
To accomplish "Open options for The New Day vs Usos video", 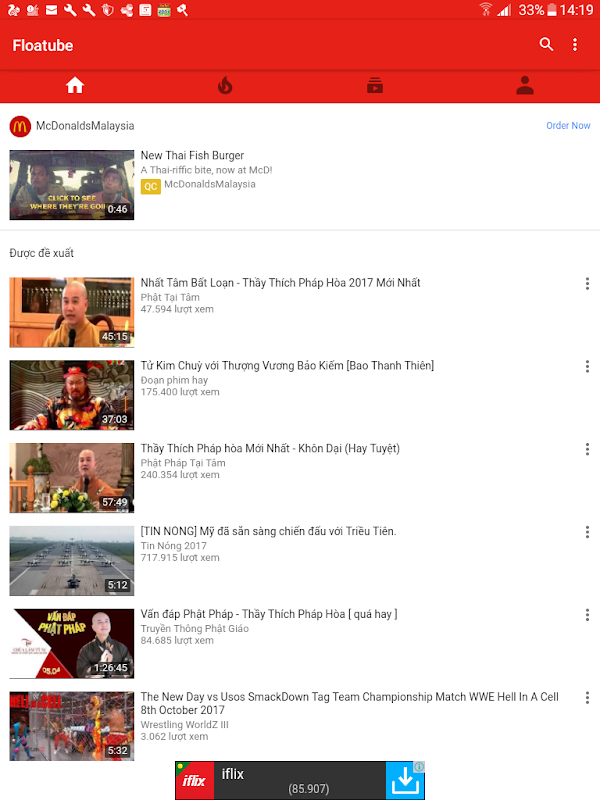I will pyautogui.click(x=587, y=697).
